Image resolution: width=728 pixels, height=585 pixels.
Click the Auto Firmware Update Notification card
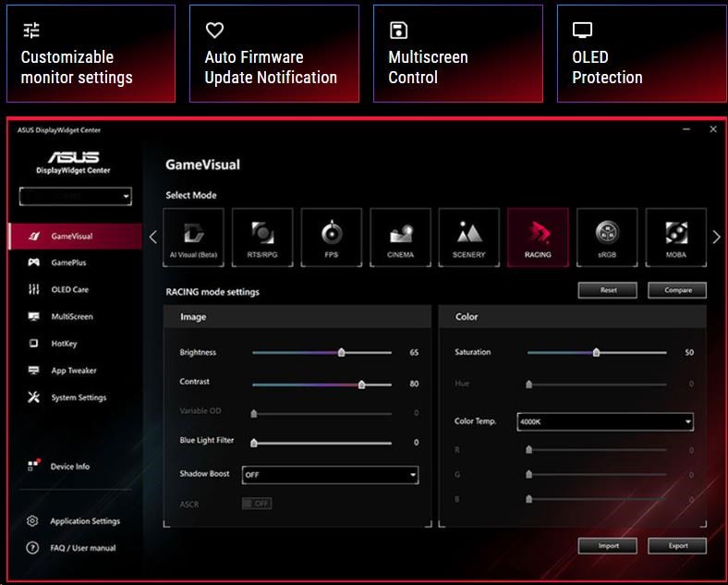pyautogui.click(x=274, y=54)
